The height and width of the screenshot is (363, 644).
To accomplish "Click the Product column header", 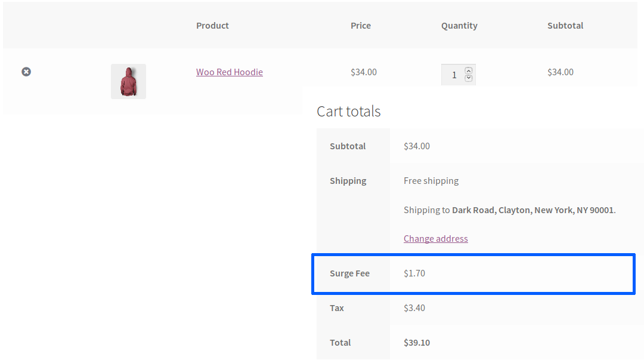I will pos(212,26).
